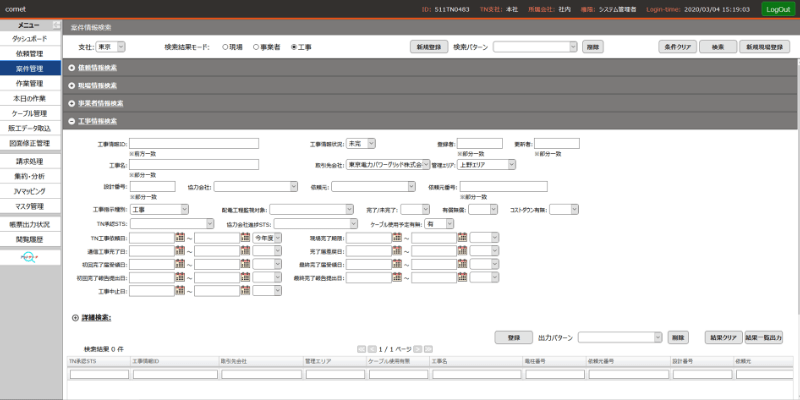
Task: Open the 工事指示種別 dropdown showing 工事
Action: [159, 209]
